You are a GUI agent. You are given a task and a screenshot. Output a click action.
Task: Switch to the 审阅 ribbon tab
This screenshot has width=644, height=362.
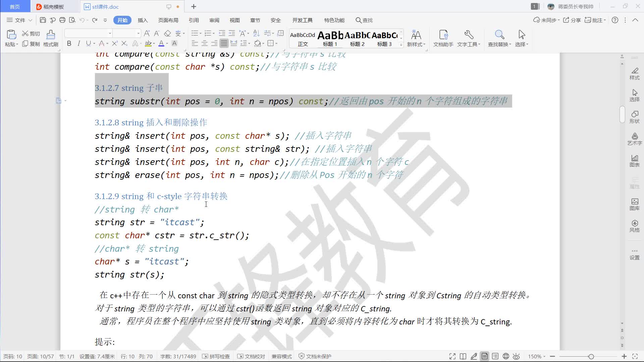pos(214,20)
